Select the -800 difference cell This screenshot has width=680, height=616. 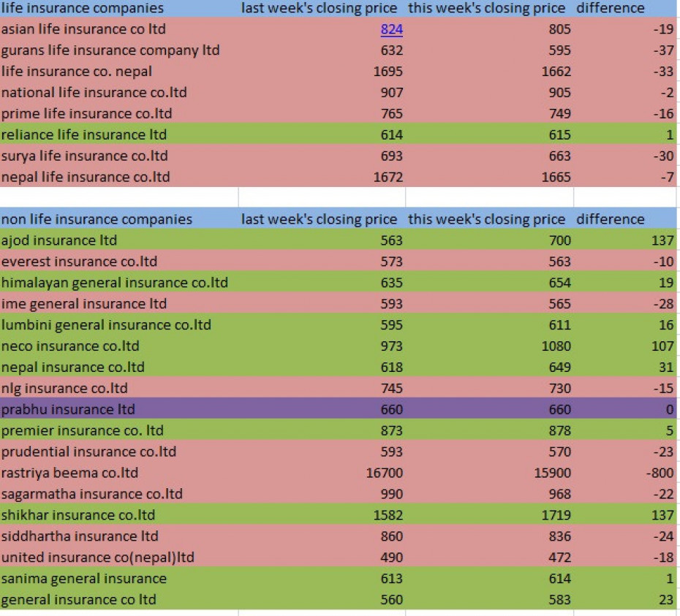pos(625,473)
